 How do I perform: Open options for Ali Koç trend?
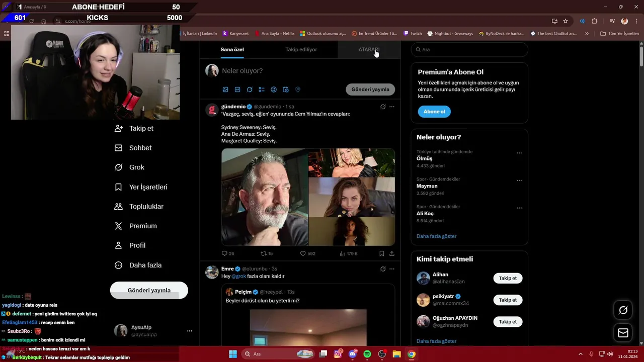(519, 208)
